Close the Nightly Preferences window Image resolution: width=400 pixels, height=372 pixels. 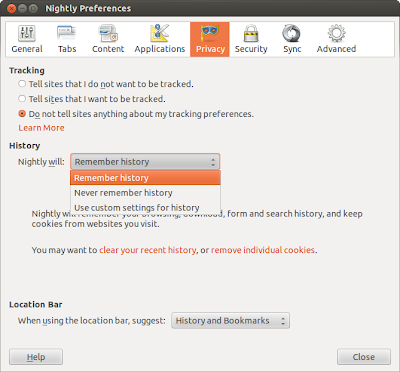coord(12,9)
